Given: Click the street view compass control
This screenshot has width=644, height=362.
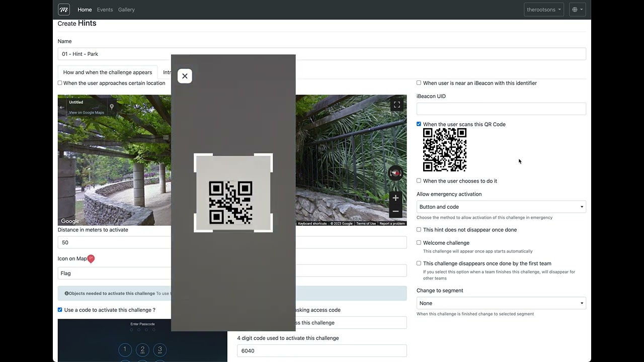Looking at the screenshot, I should coord(395,173).
